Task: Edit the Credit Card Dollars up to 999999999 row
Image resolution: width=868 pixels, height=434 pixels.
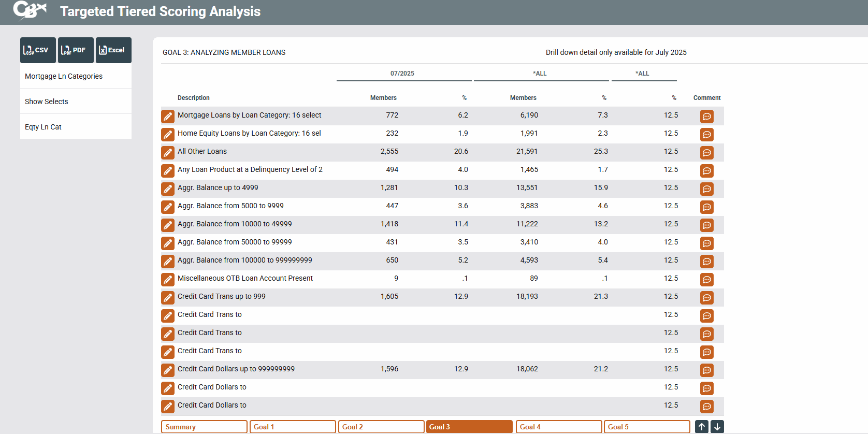Action: (168, 370)
